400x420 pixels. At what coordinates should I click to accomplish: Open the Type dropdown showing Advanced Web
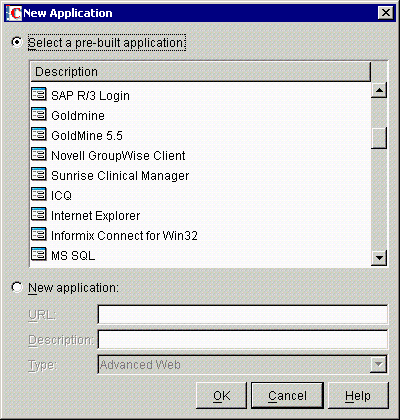(x=378, y=364)
